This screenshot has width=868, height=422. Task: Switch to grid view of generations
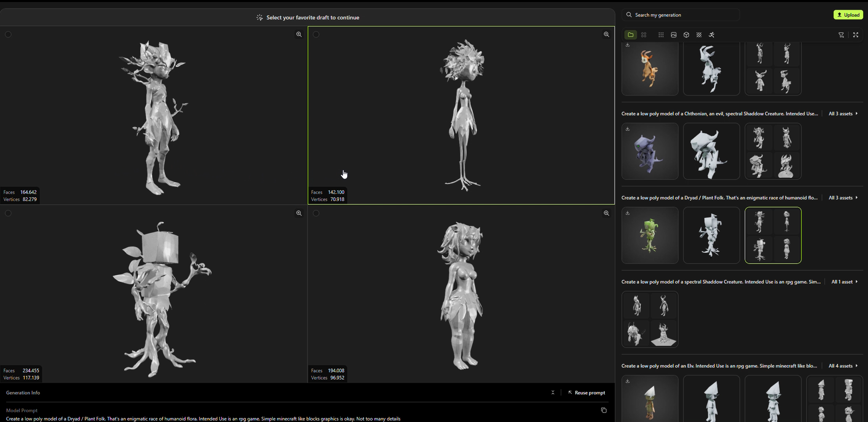point(644,35)
